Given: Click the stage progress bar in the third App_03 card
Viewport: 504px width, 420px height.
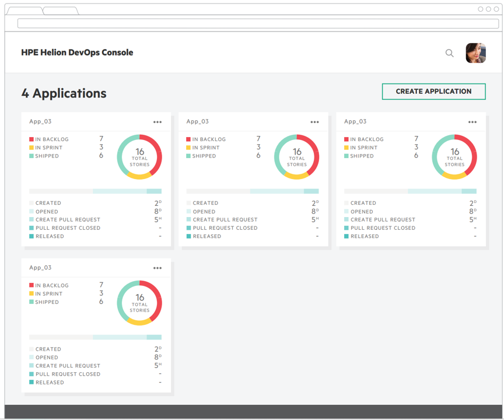Looking at the screenshot, I should pyautogui.click(x=410, y=191).
